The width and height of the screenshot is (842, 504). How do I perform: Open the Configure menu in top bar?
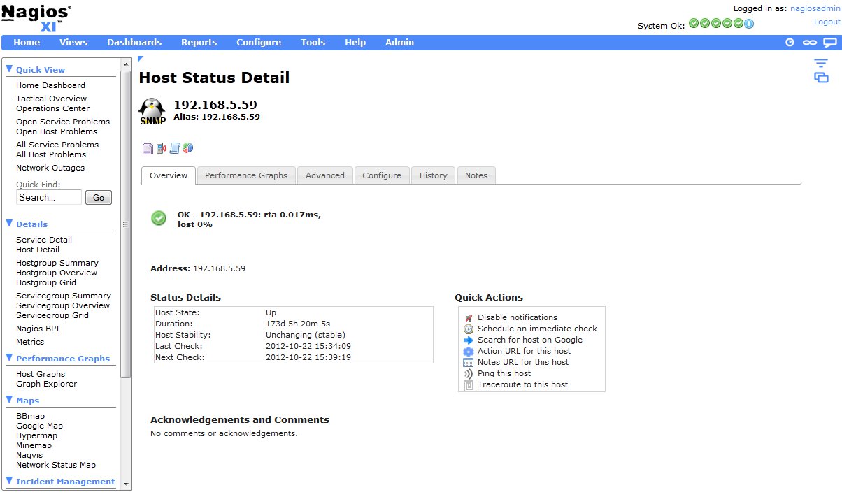coord(259,43)
